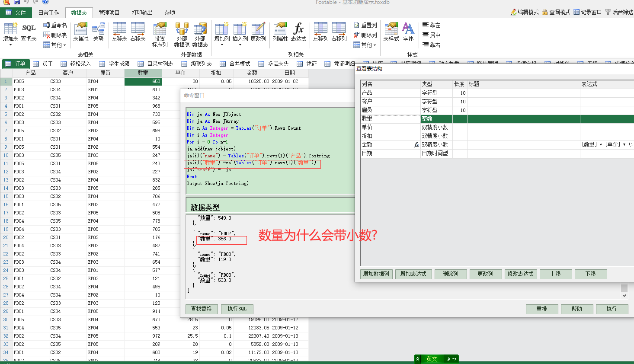Click the scroll-down arrow in command window

624,296
